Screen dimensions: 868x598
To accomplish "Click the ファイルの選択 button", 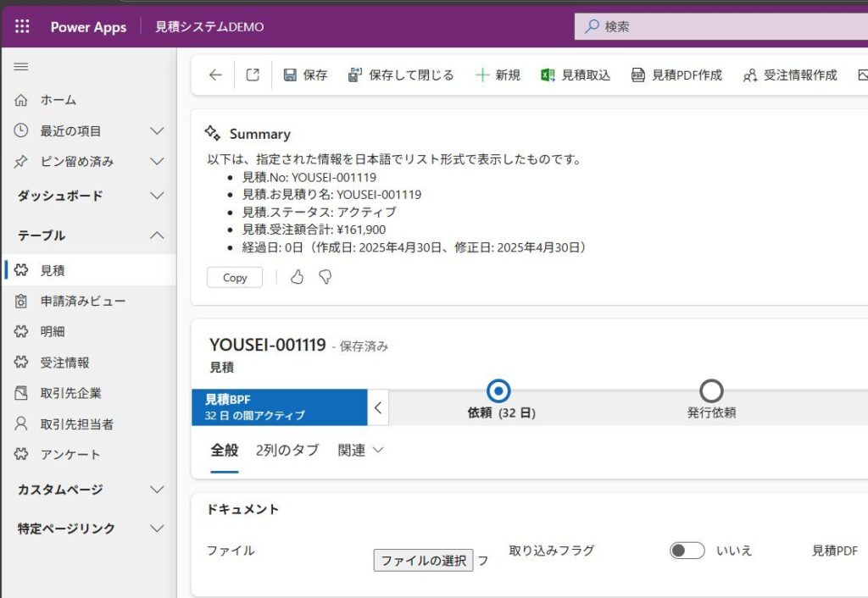I will tap(423, 560).
